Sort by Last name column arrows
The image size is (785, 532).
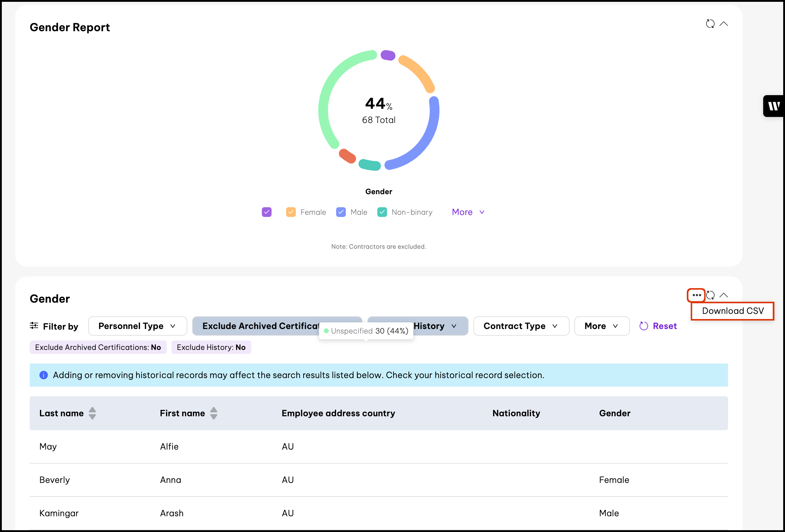click(x=92, y=413)
